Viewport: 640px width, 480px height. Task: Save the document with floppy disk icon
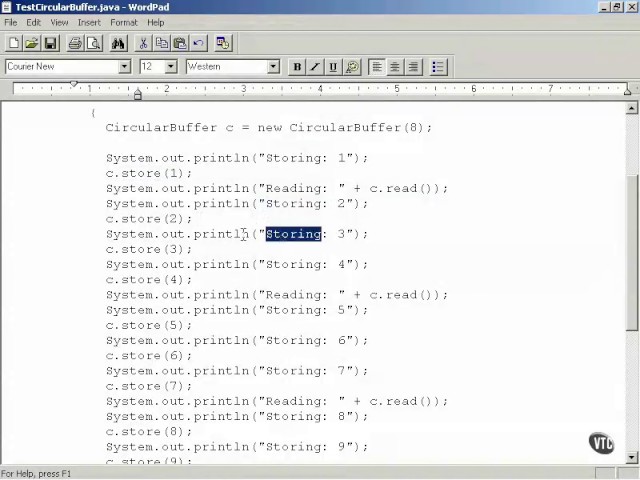[50, 43]
